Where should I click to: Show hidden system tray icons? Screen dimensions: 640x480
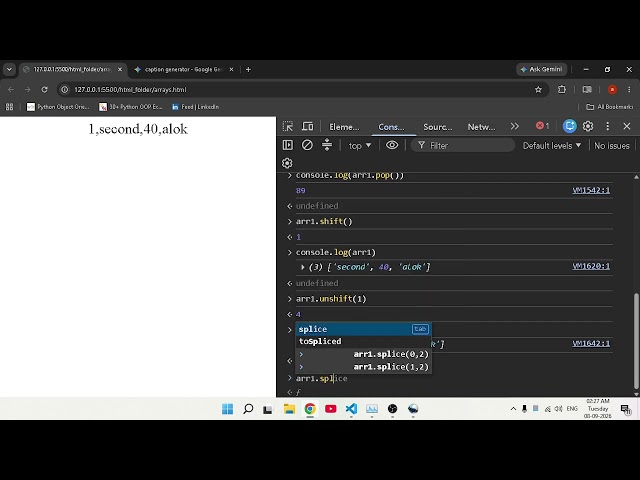click(513, 409)
